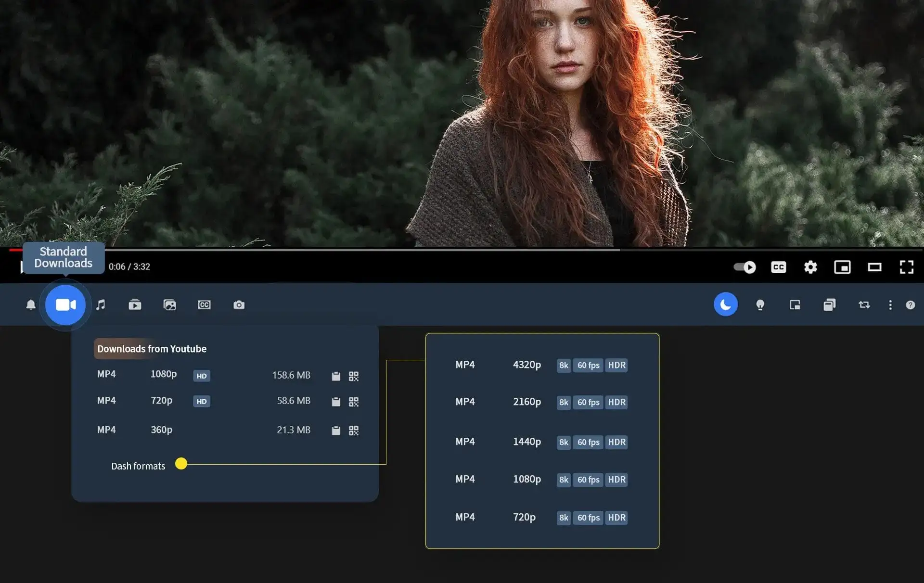Open the playlist downloads icon

pyautogui.click(x=135, y=304)
